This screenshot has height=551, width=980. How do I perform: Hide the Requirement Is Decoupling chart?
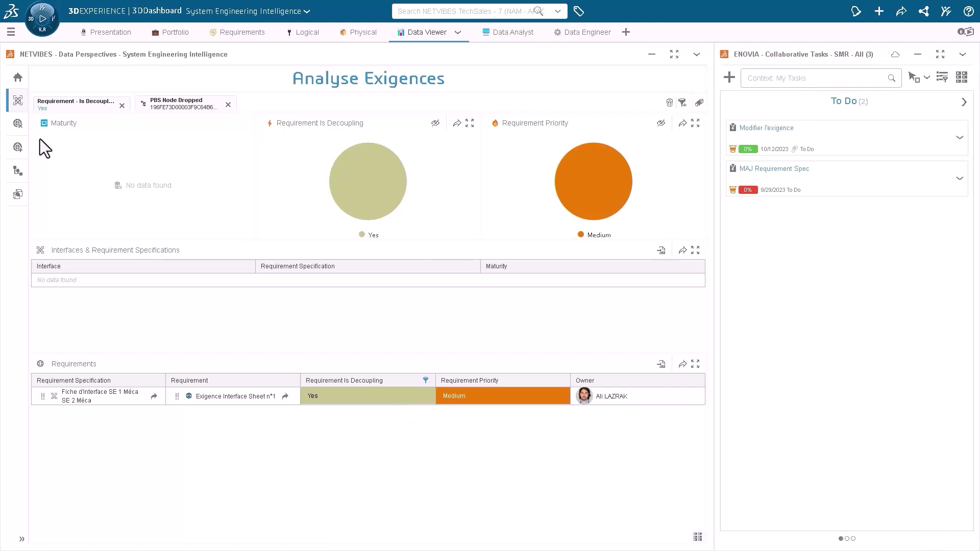pos(435,123)
